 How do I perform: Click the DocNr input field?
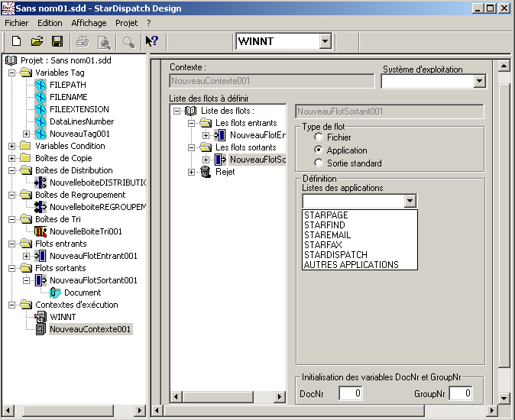pos(351,393)
